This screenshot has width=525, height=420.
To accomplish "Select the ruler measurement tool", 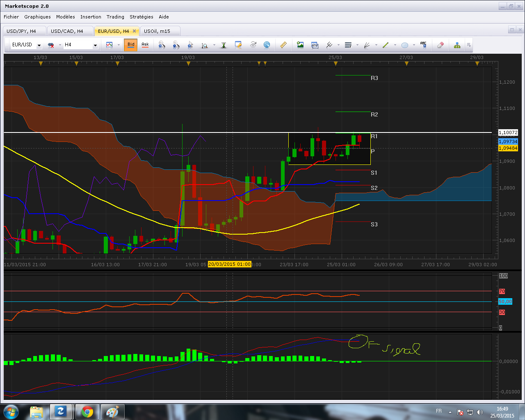I will (283, 45).
